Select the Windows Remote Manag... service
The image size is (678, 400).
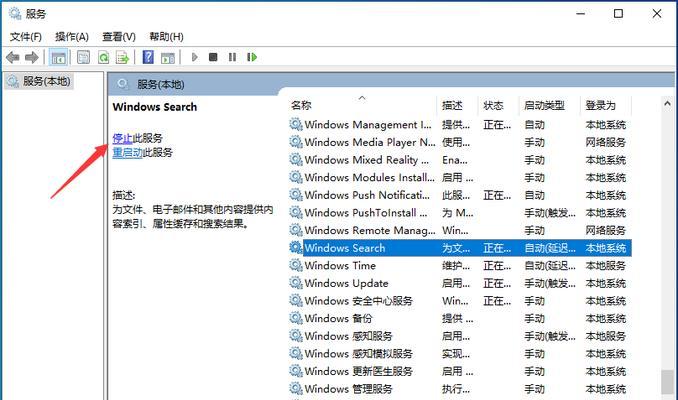460,230
